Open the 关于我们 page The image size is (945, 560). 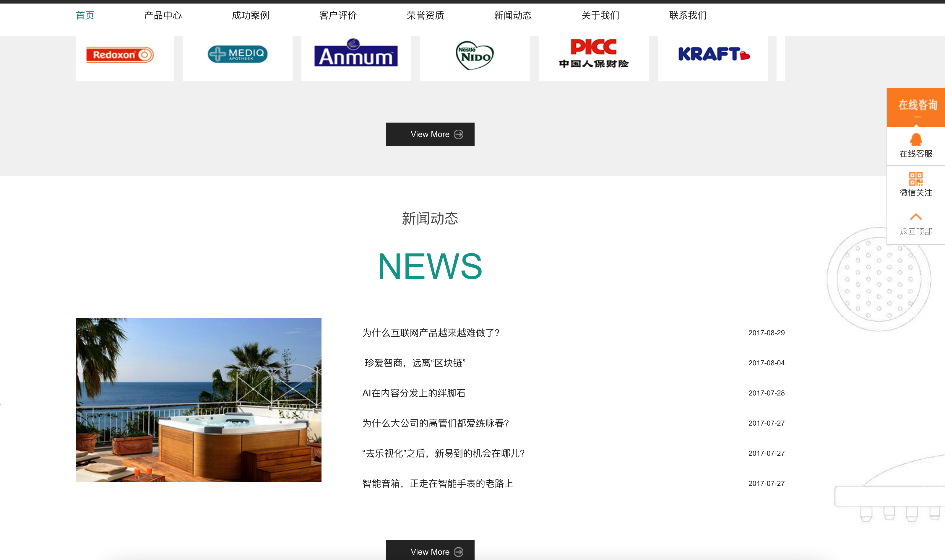click(x=600, y=15)
